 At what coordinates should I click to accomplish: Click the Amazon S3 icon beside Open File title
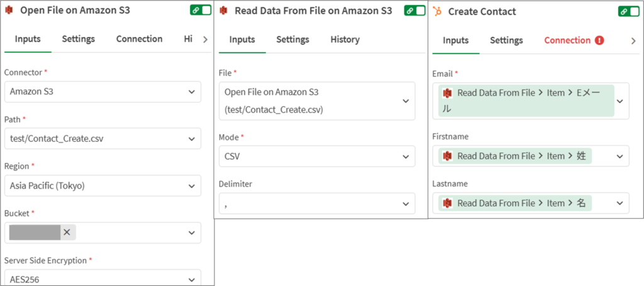[x=9, y=11]
